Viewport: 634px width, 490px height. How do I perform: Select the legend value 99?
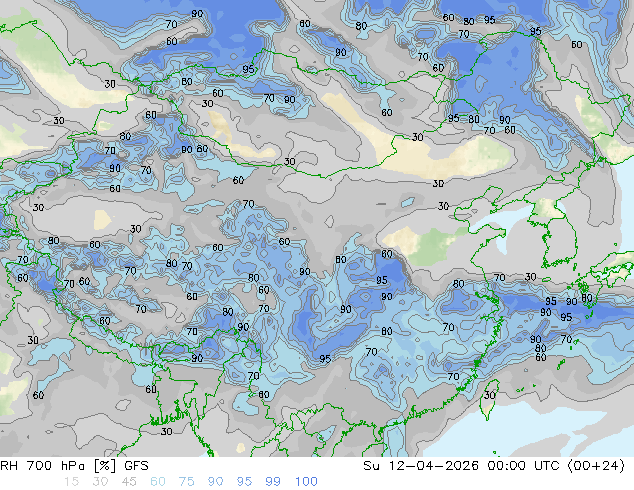(273, 482)
